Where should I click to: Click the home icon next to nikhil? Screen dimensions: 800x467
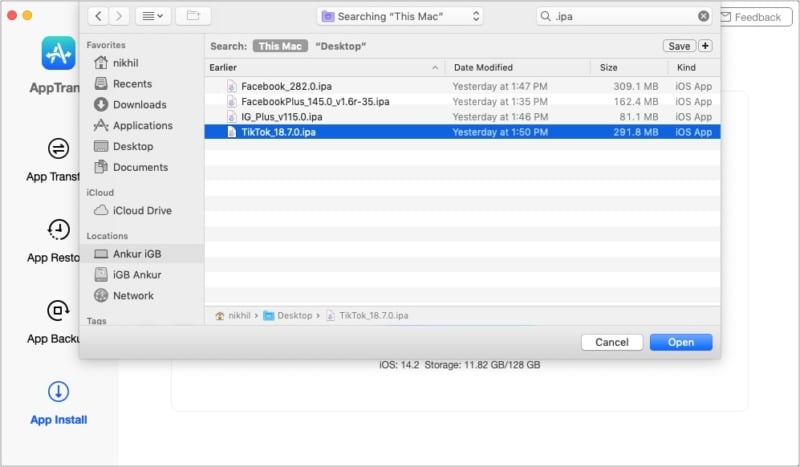tap(101, 62)
